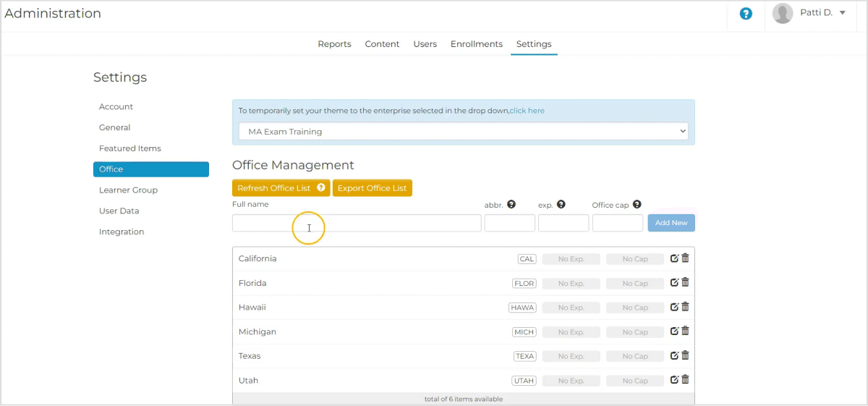868x406 pixels.
Task: Click help icon next to Office cap
Action: coord(637,205)
